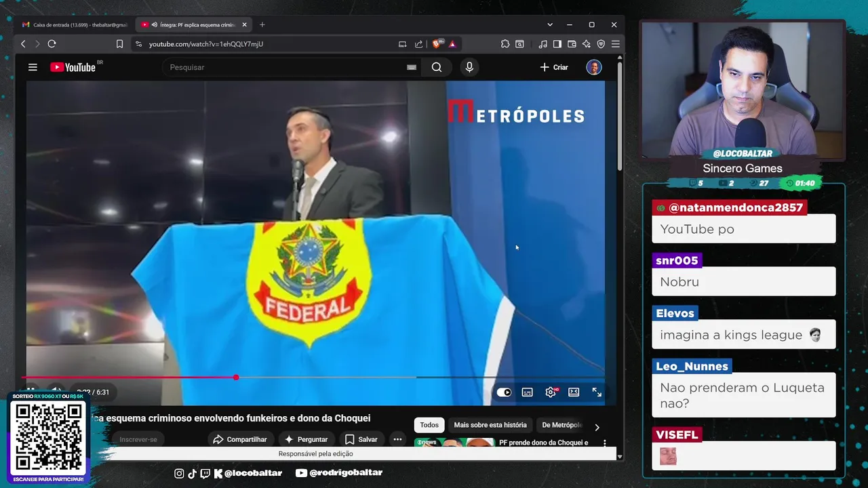Open the media control music note icon

click(542, 44)
